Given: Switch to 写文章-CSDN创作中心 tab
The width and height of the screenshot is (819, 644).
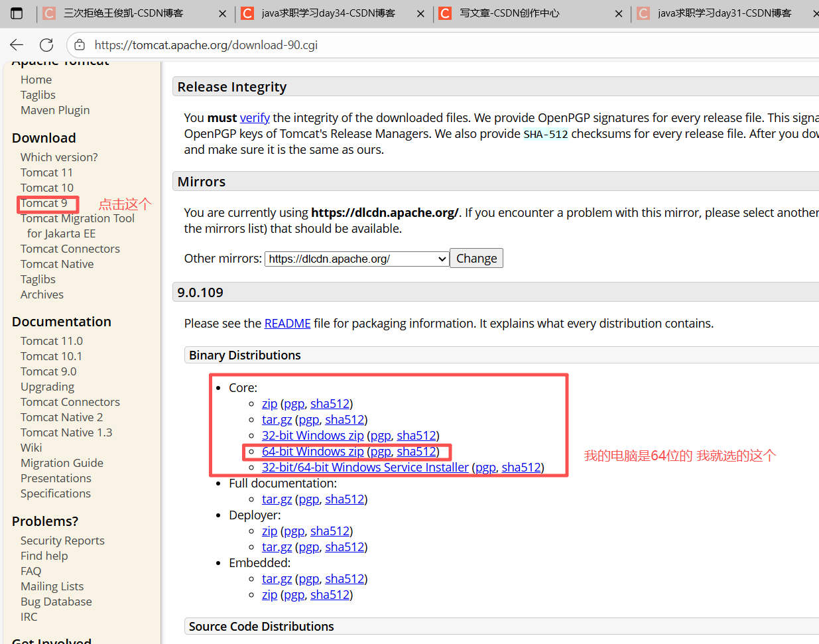Looking at the screenshot, I should pos(509,13).
